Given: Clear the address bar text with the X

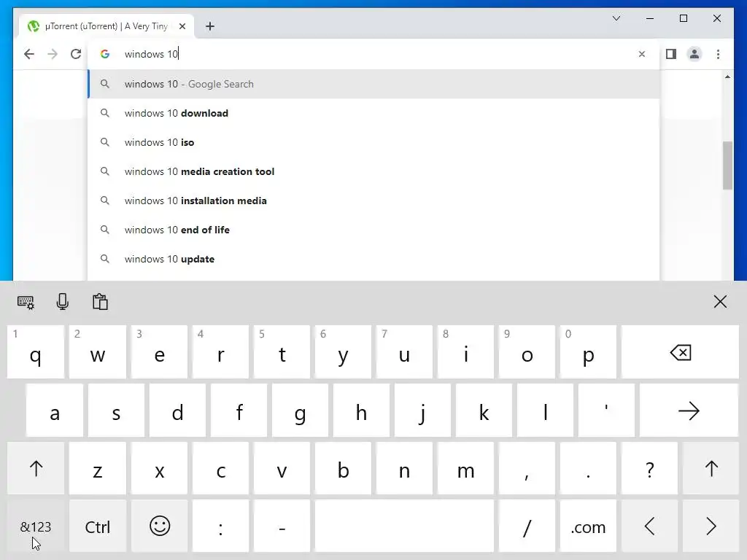Looking at the screenshot, I should coord(642,54).
